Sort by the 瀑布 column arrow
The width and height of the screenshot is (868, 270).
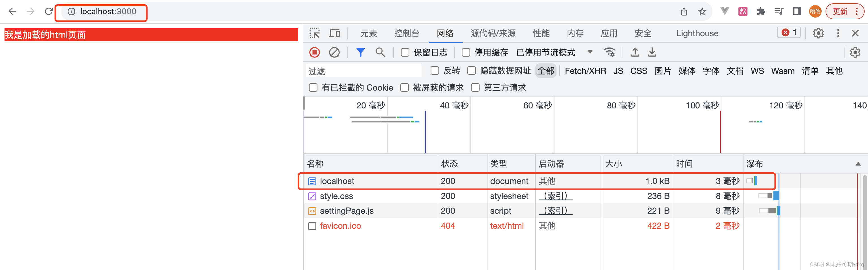click(x=858, y=164)
